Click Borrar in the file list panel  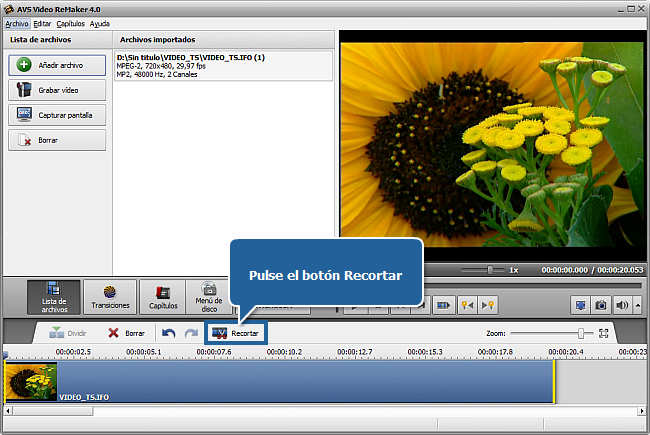coord(57,140)
